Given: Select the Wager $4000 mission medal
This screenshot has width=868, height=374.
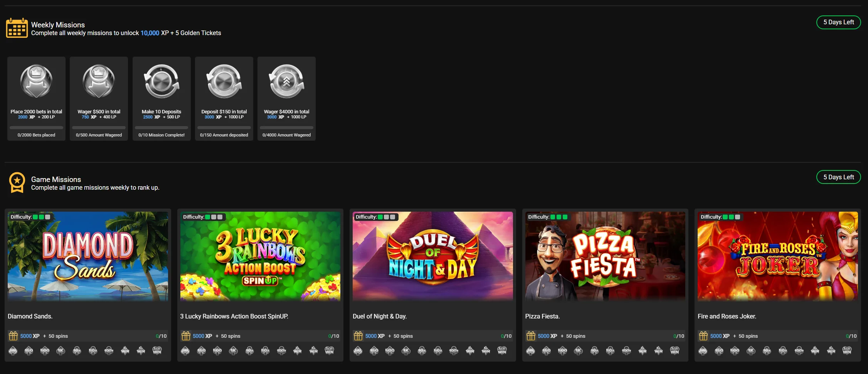Looking at the screenshot, I should pyautogui.click(x=287, y=81).
